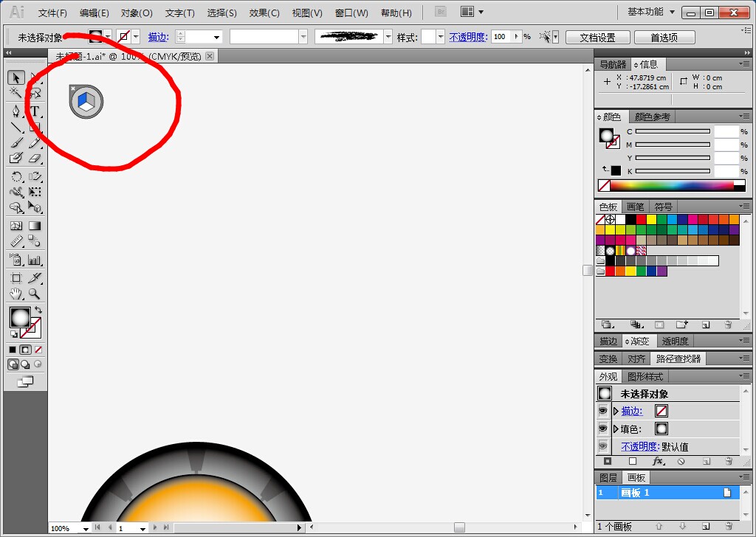Switch to the 画笔 tab
The width and height of the screenshot is (756, 537).
(635, 207)
